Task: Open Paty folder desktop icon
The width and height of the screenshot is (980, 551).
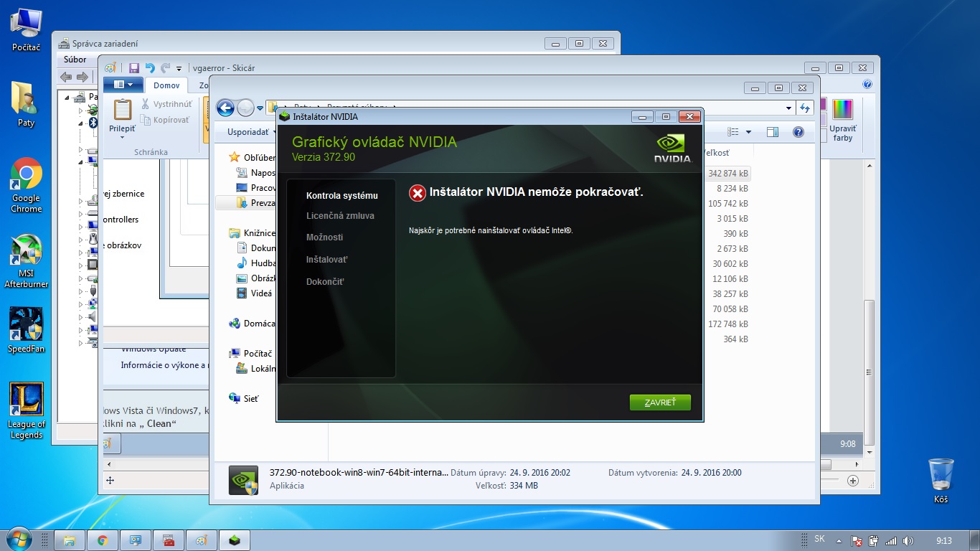Action: pos(26,105)
